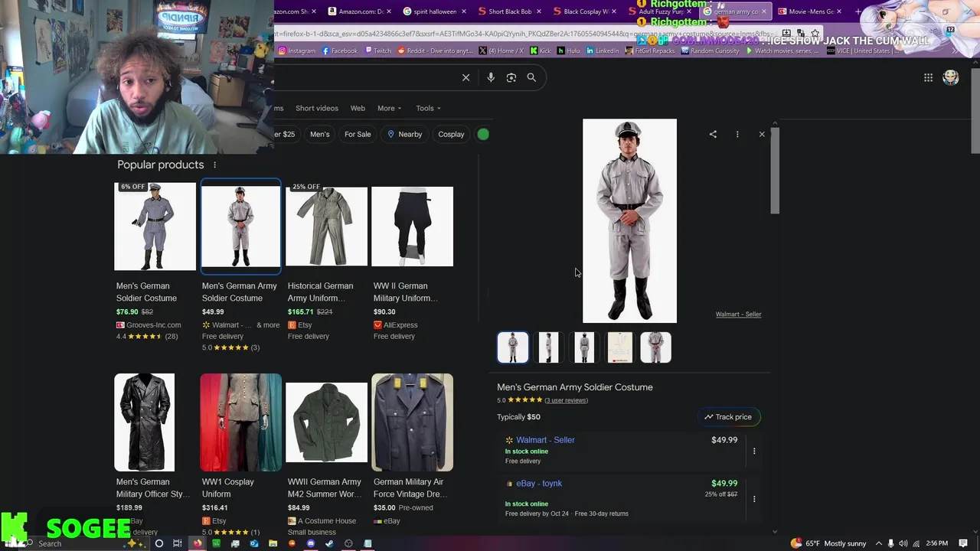This screenshot has width=980, height=551.
Task: Click the product panel scrollbar
Action: coord(775,171)
